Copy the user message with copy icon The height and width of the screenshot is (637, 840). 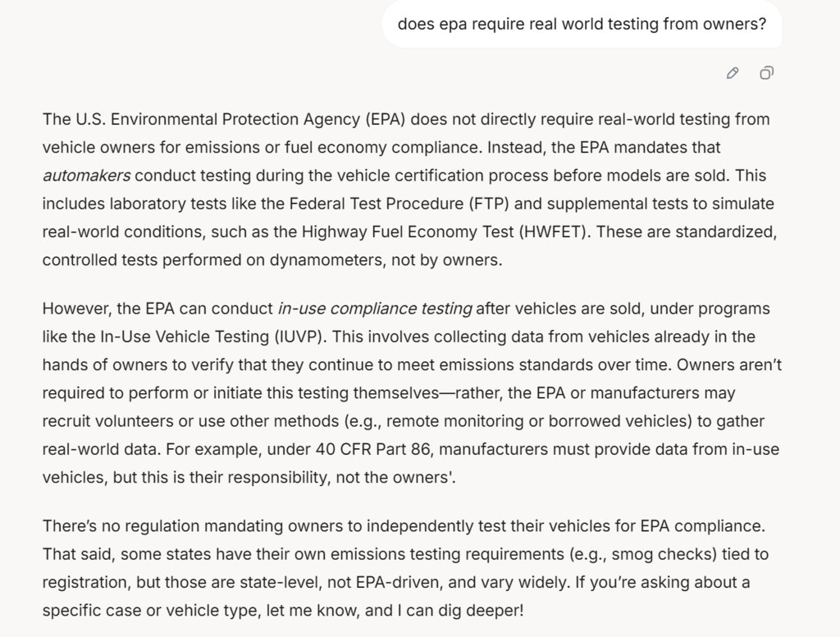767,73
